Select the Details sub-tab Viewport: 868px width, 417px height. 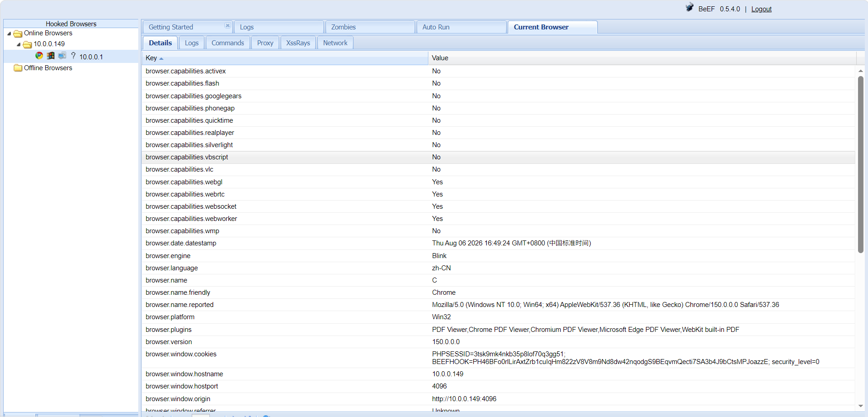pos(160,43)
